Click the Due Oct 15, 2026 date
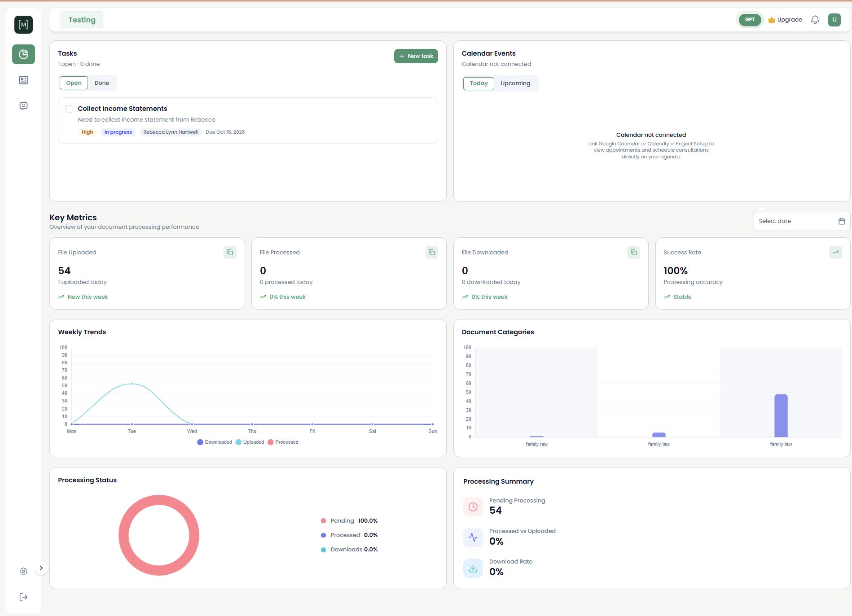 coord(225,132)
